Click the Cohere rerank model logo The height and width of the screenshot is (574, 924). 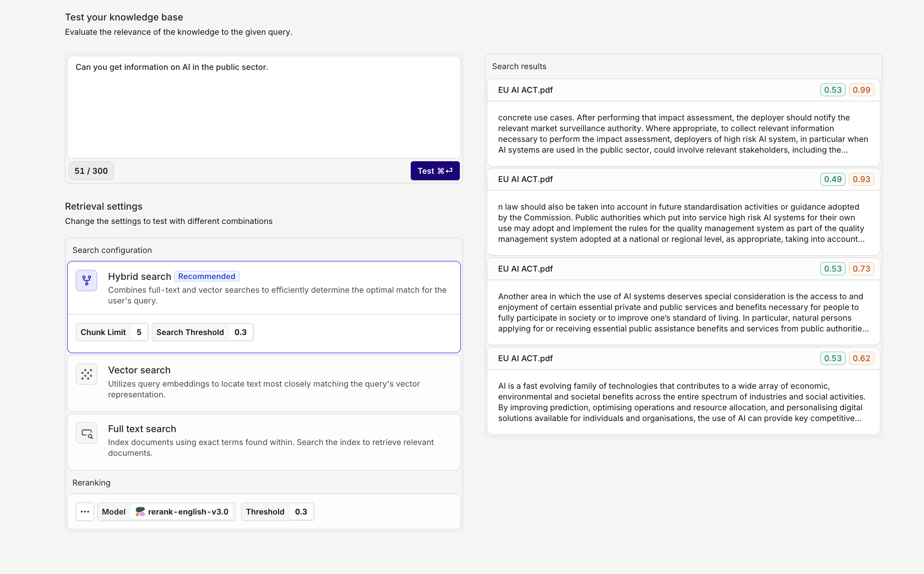[140, 512]
